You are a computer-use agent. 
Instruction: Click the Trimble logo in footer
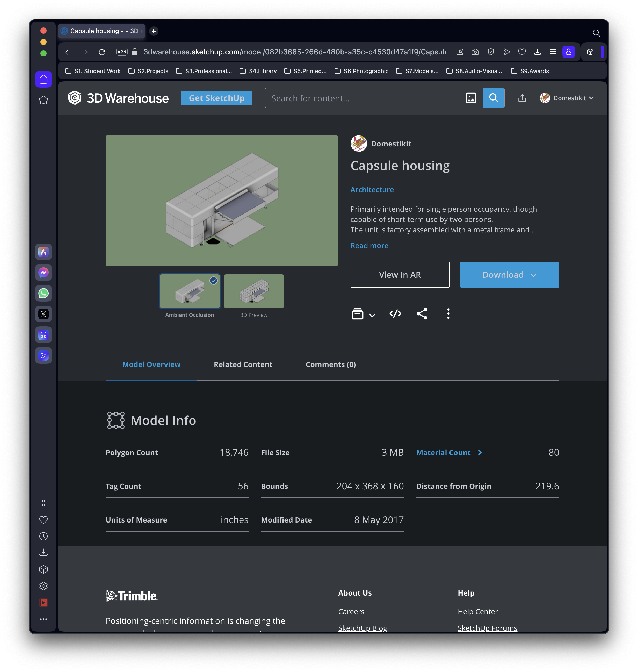132,596
